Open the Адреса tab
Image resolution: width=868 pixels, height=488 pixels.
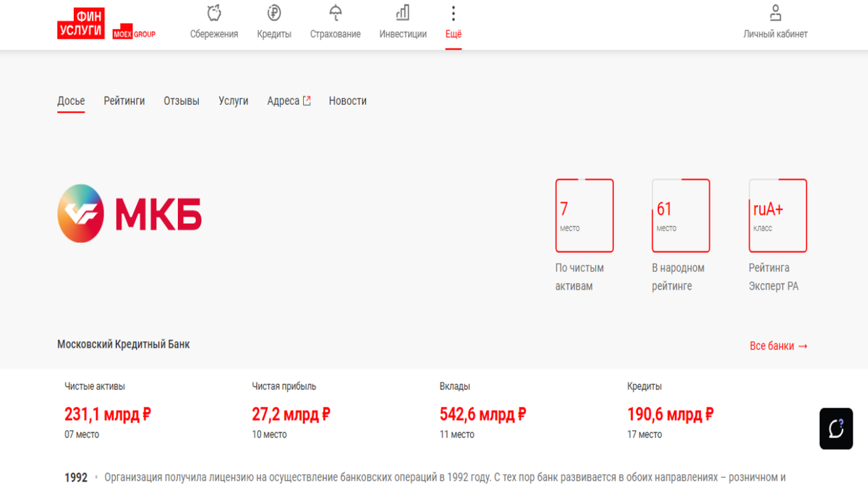click(x=283, y=101)
